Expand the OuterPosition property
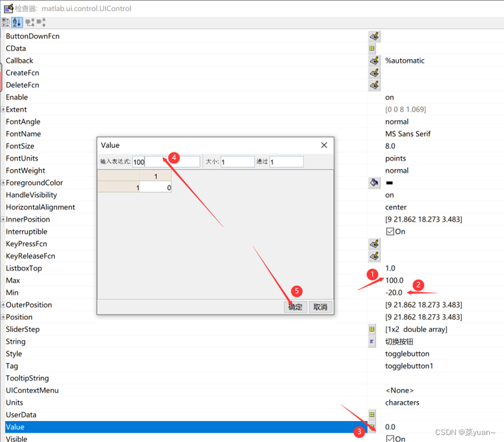 pyautogui.click(x=4, y=305)
